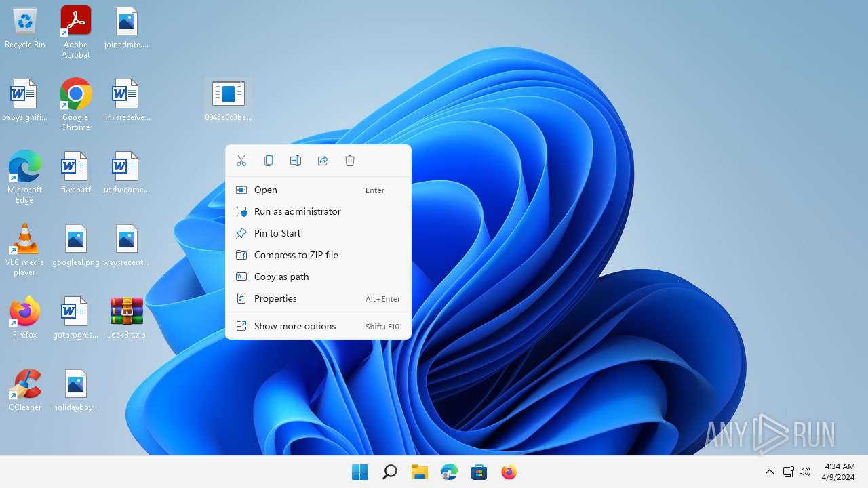
Task: Choose Copy as path
Action: (x=318, y=277)
